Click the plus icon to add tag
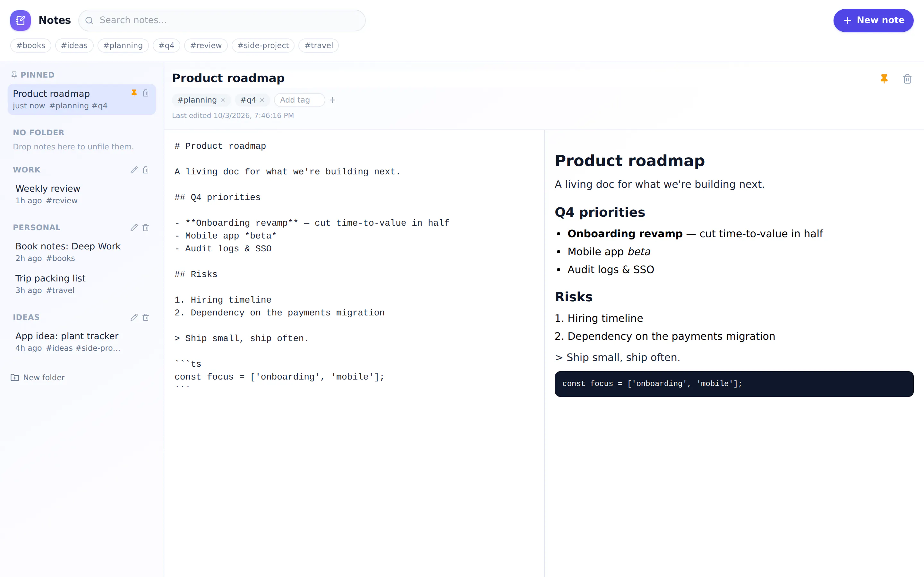The image size is (924, 577). tap(332, 100)
